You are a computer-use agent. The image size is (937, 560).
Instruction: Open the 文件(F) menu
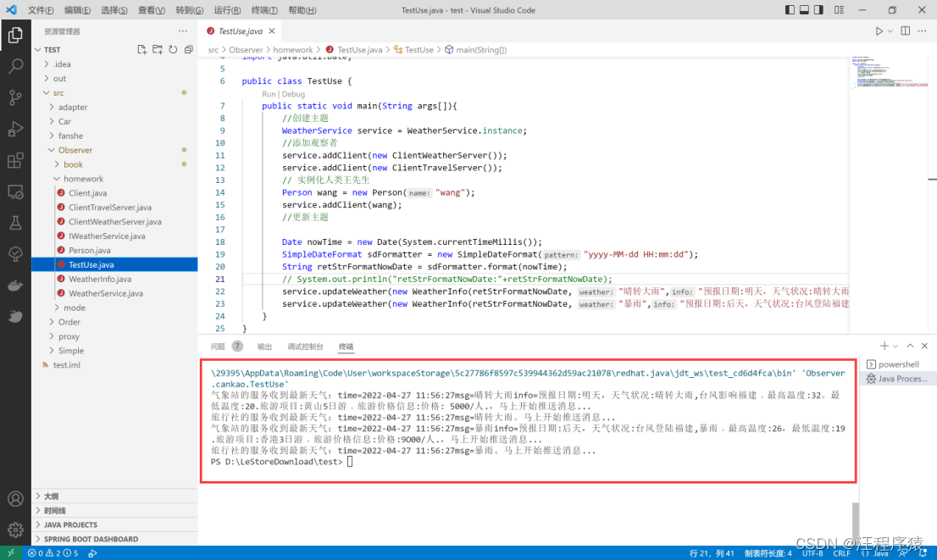click(x=41, y=10)
